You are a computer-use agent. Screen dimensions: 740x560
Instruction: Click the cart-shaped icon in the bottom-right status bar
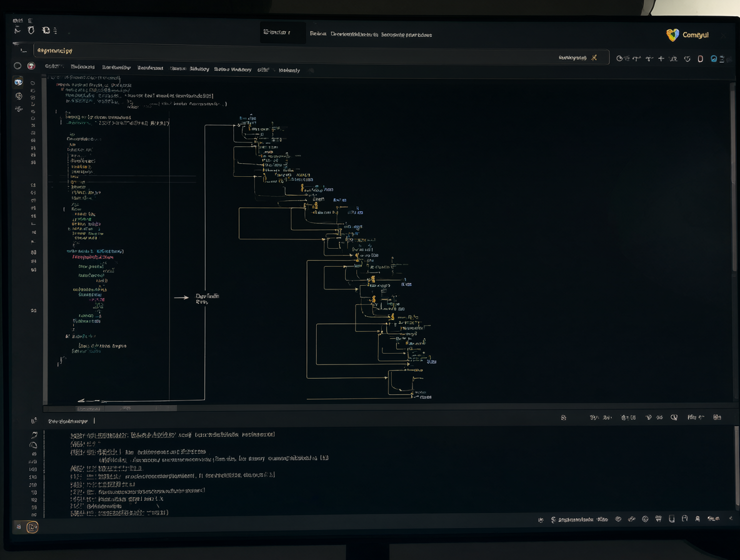[x=658, y=519]
